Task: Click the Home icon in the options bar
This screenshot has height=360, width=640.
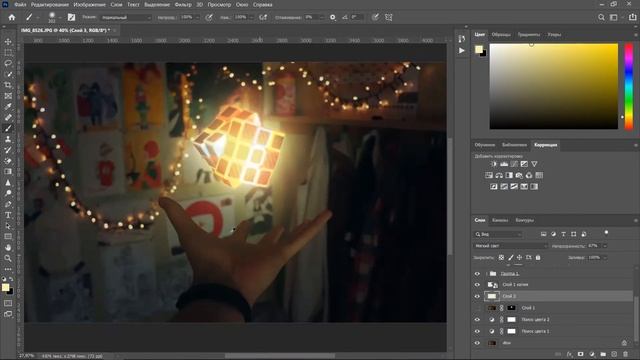Action: [x=12, y=17]
